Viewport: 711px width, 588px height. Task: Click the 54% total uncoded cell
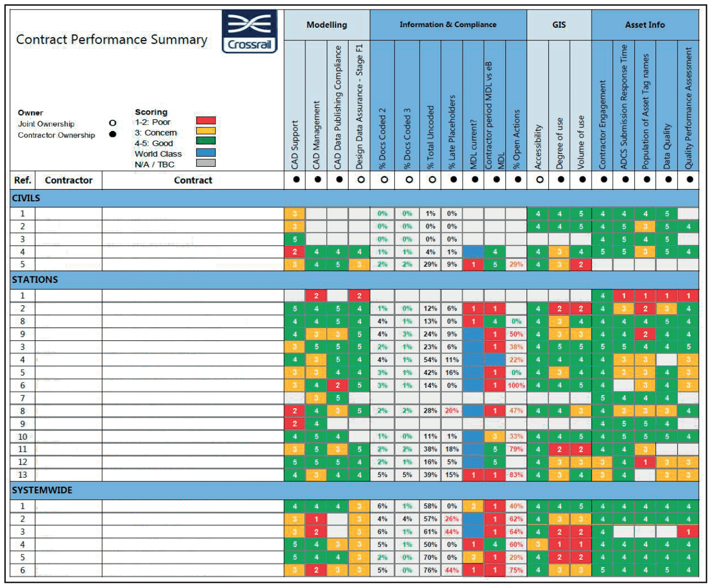431,360
